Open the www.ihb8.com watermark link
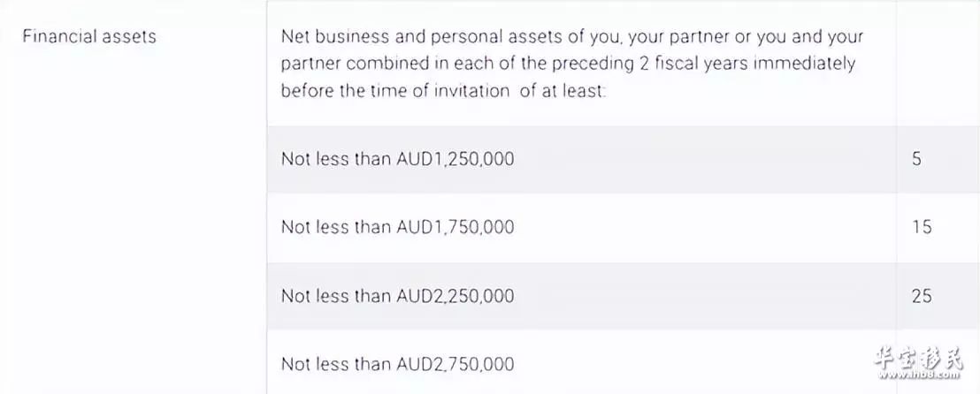 tap(917, 375)
